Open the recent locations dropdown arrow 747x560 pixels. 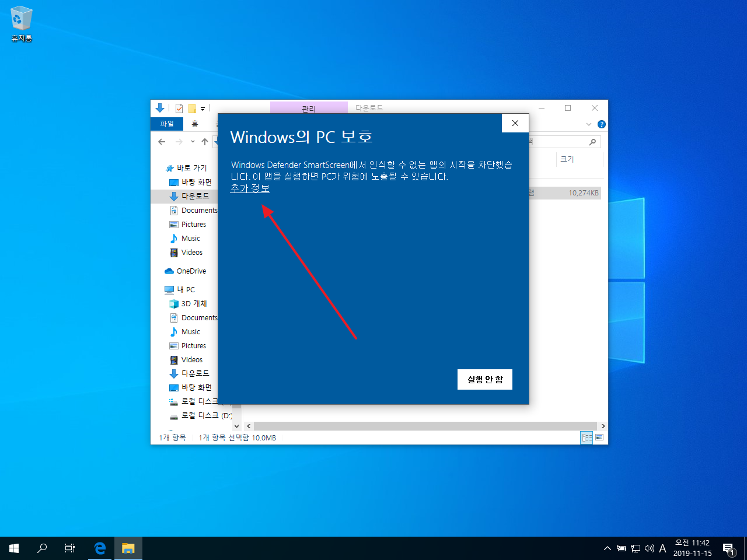pyautogui.click(x=193, y=142)
